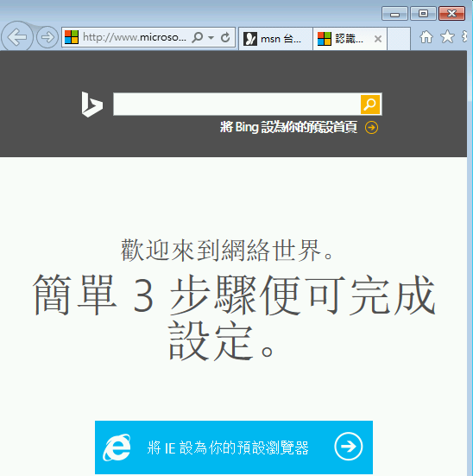473x476 pixels.
Task: Open the Home page icon
Action: pos(426,37)
